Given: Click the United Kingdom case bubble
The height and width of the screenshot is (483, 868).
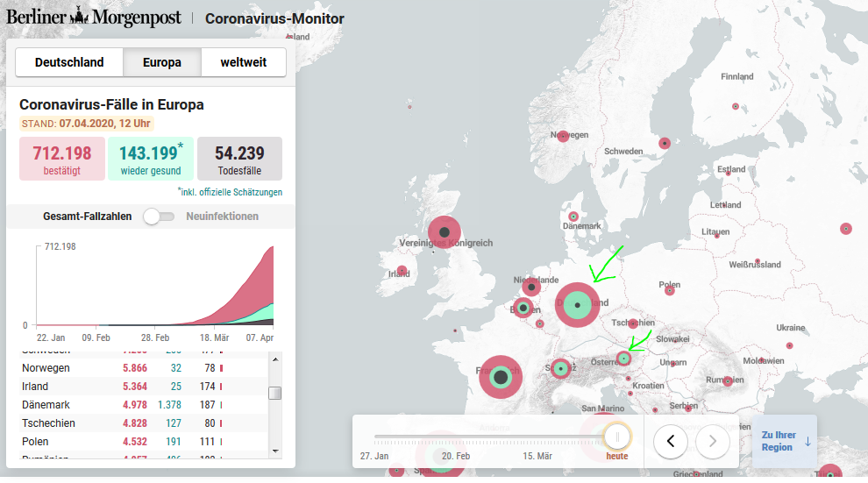Looking at the screenshot, I should tap(445, 232).
